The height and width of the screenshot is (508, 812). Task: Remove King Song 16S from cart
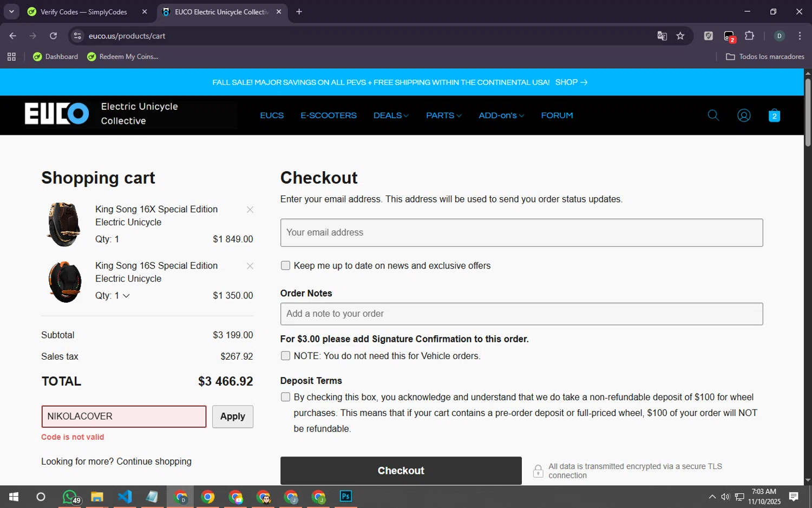click(250, 266)
